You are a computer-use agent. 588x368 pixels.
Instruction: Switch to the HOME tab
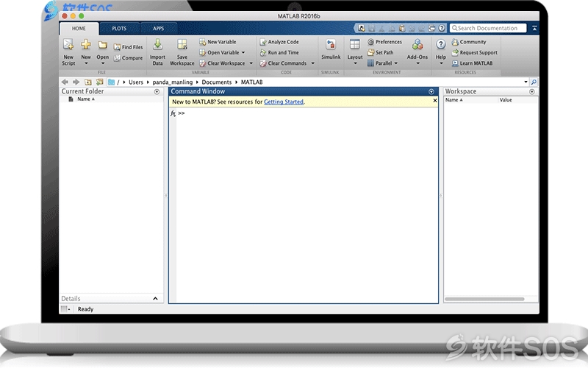[x=79, y=29]
